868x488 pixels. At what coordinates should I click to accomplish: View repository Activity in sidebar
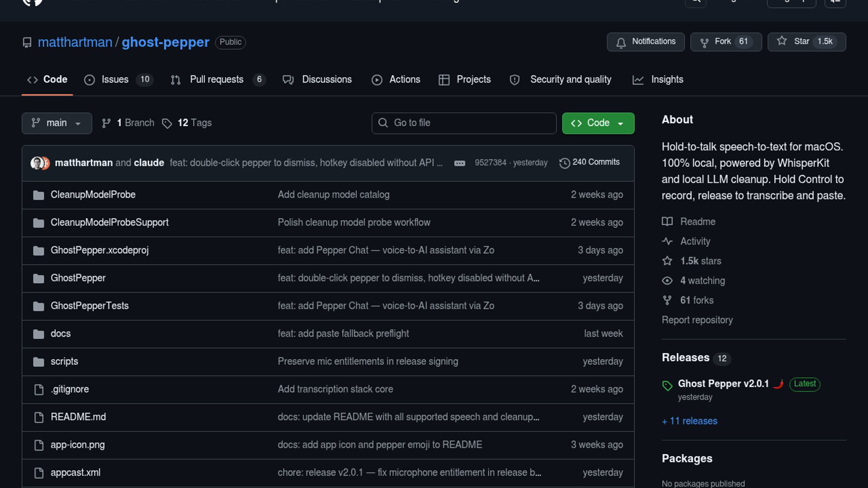(695, 241)
